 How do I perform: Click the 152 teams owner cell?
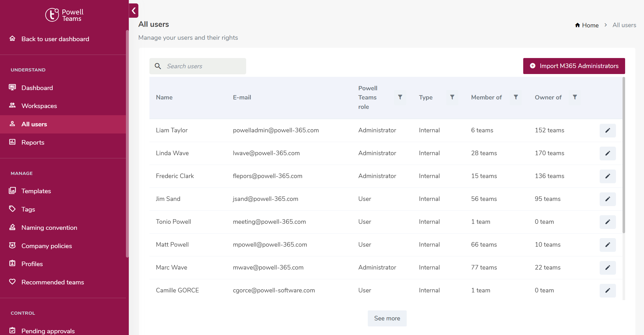click(x=549, y=130)
